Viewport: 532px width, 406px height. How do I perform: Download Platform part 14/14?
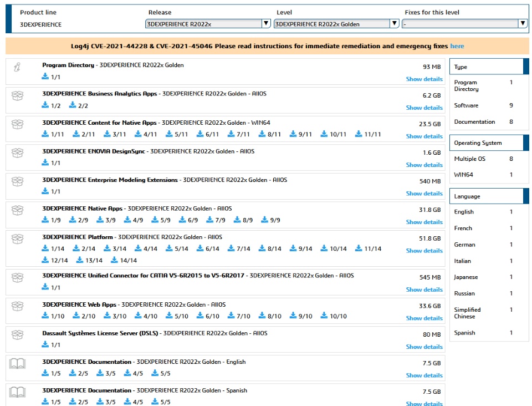point(124,260)
